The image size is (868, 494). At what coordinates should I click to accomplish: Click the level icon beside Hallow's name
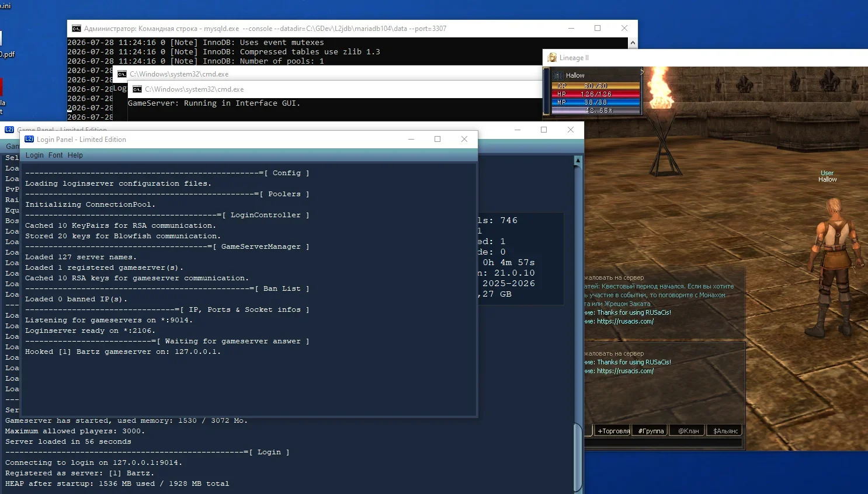558,75
